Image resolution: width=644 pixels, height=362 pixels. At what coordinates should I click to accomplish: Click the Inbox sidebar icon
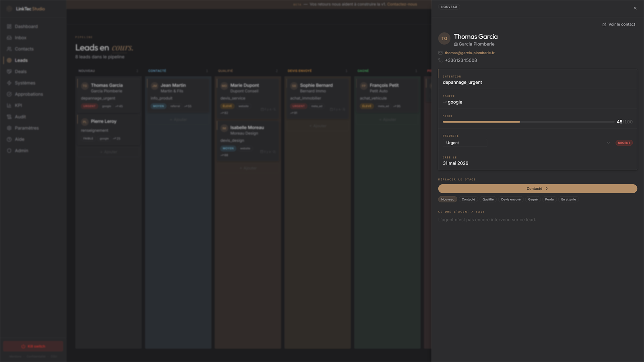[9, 38]
